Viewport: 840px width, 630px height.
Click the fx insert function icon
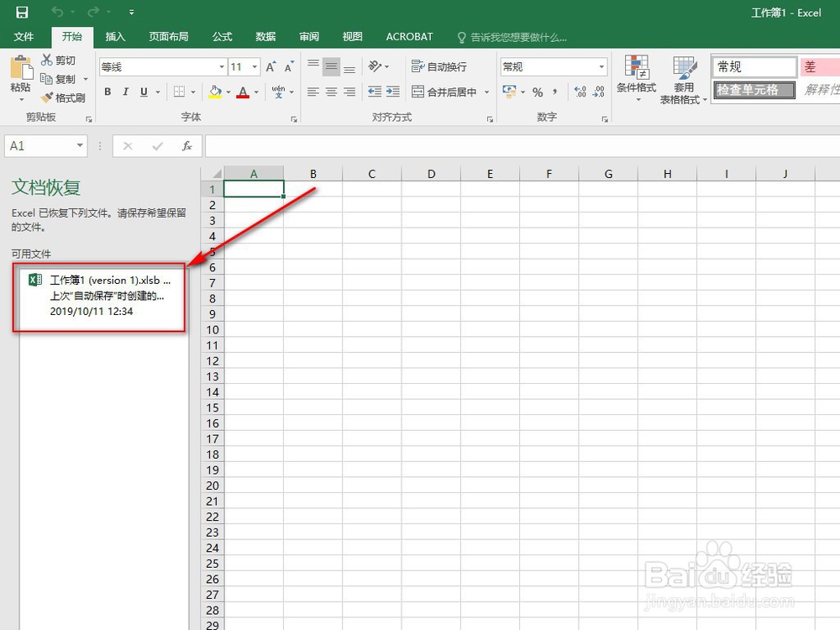(x=187, y=145)
